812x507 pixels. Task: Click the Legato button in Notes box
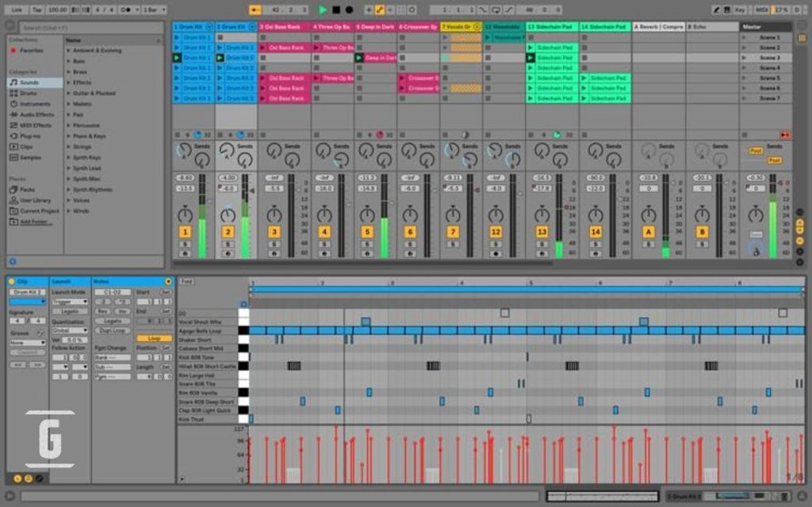[x=113, y=321]
